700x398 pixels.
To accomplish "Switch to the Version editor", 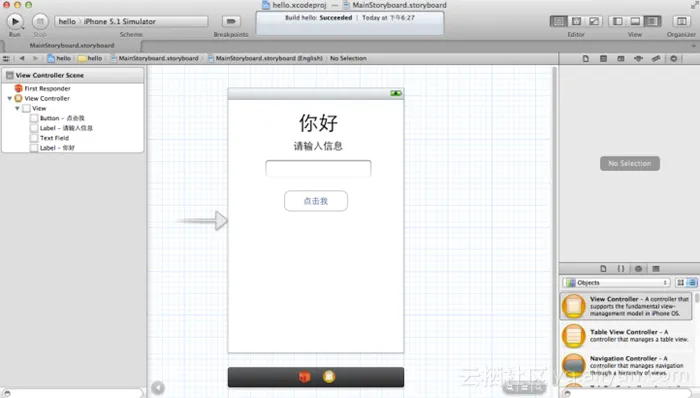I will click(x=594, y=21).
